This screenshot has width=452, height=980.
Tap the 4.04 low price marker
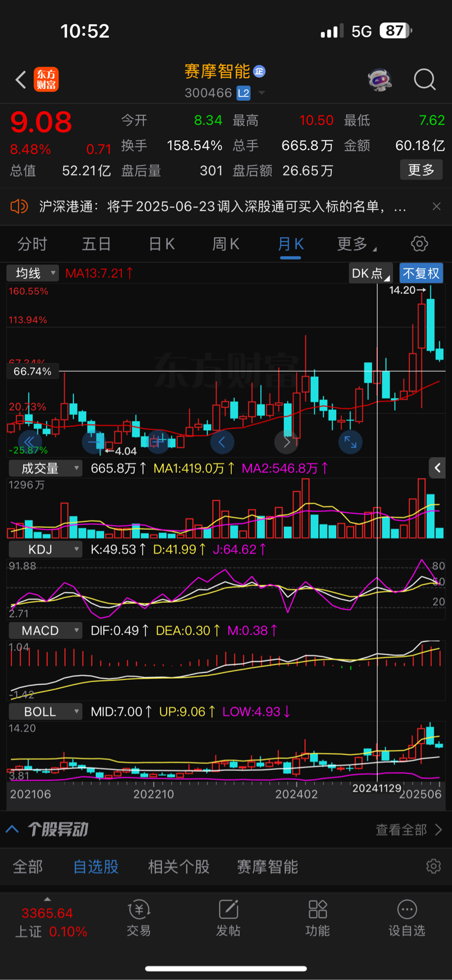tap(121, 451)
